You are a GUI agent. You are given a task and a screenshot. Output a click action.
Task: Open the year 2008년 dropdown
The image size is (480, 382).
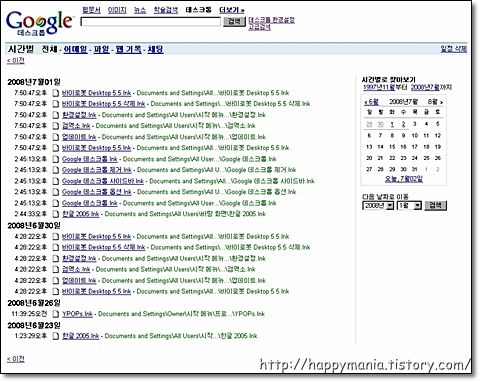pyautogui.click(x=378, y=206)
